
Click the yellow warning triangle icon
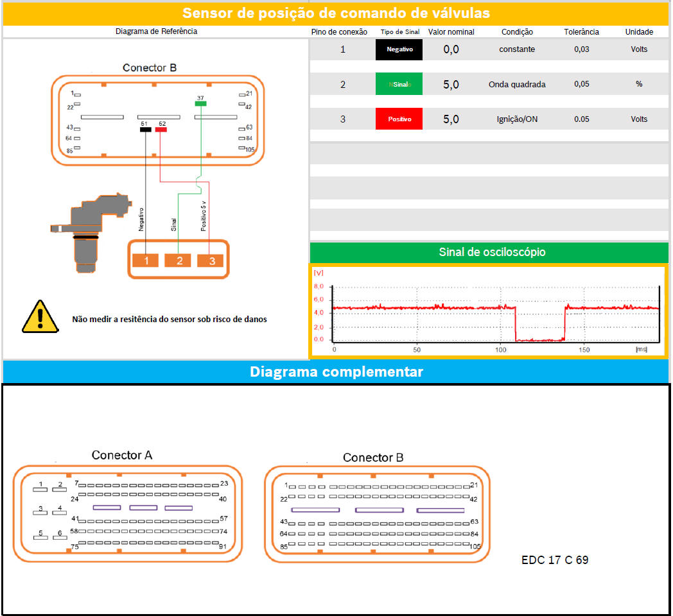[x=40, y=316]
